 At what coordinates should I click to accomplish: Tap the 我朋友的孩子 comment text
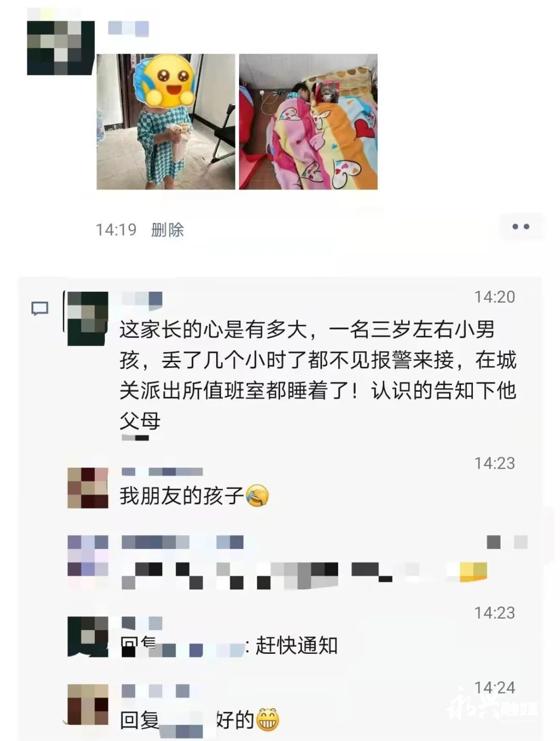tap(181, 496)
